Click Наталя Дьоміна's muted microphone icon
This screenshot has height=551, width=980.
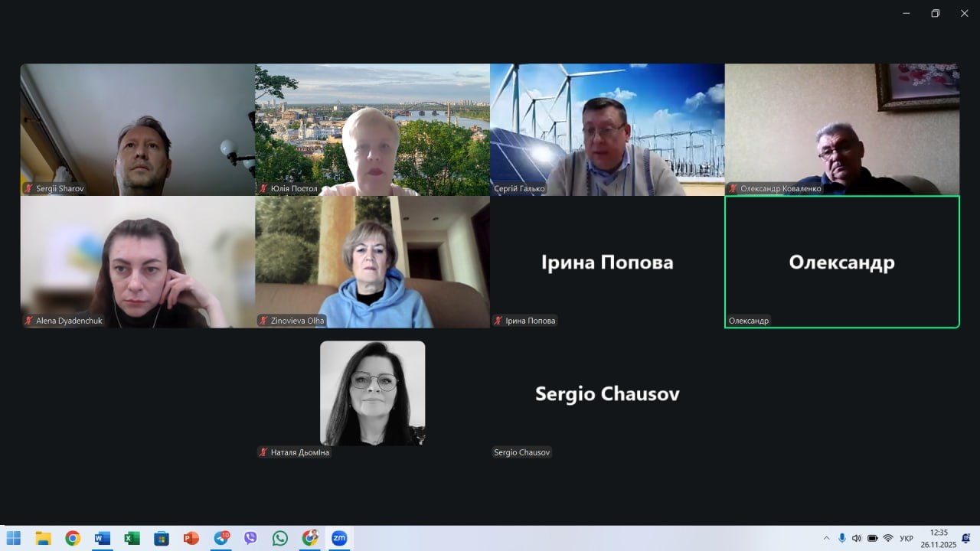263,452
